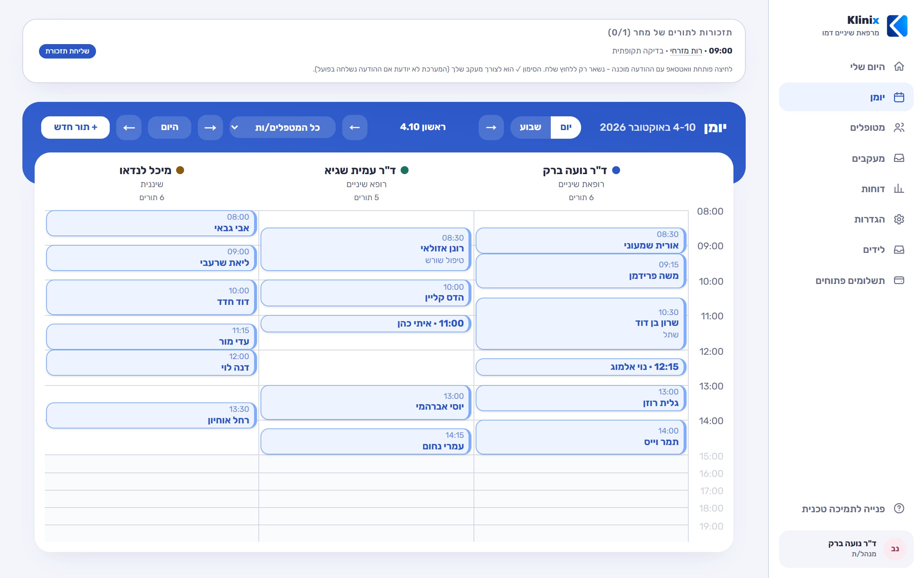Jump to today with היום button

[170, 127]
